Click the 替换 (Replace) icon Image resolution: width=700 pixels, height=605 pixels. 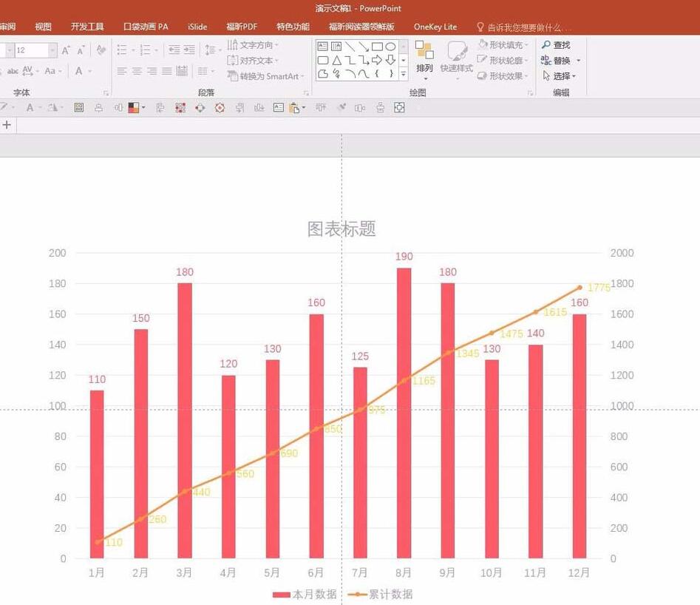(546, 61)
